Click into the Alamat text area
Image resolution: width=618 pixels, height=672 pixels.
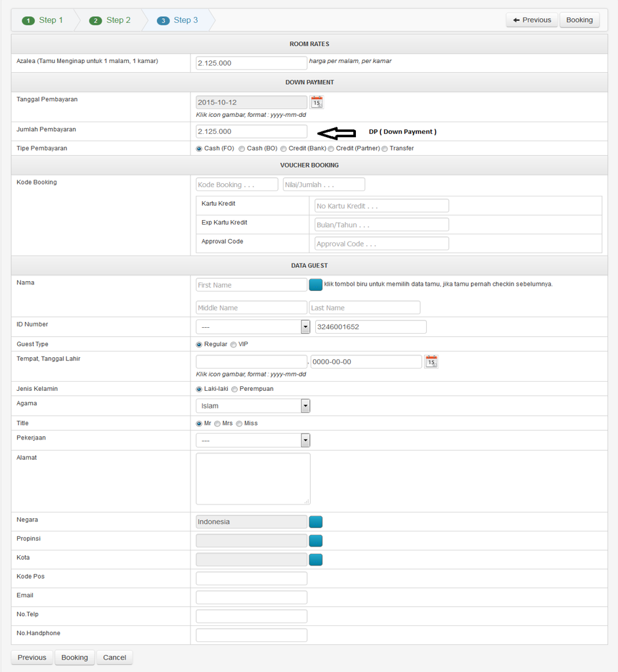[x=253, y=479]
